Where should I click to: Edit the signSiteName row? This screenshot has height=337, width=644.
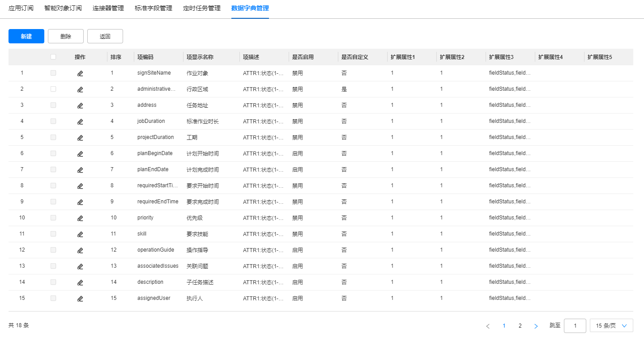tap(80, 73)
